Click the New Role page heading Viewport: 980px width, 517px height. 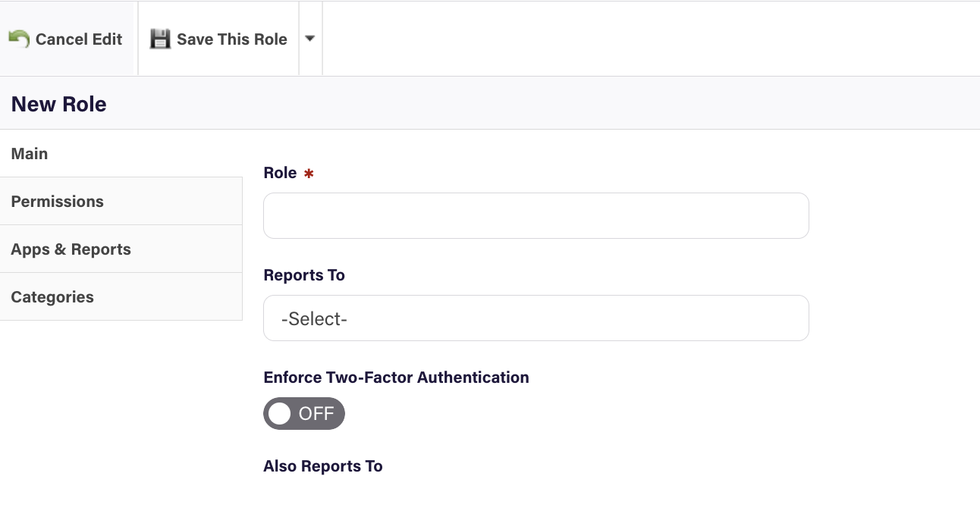[59, 104]
